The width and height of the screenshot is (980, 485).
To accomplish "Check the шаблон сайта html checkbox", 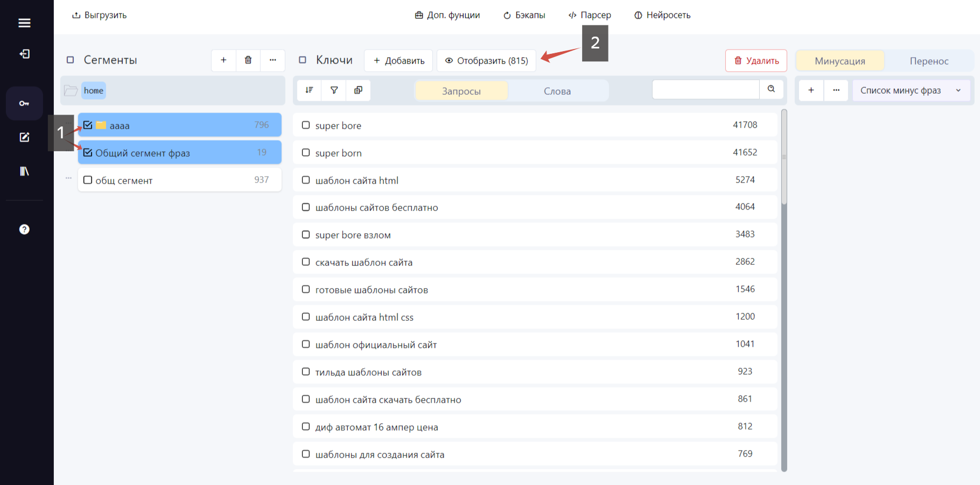I will click(306, 180).
